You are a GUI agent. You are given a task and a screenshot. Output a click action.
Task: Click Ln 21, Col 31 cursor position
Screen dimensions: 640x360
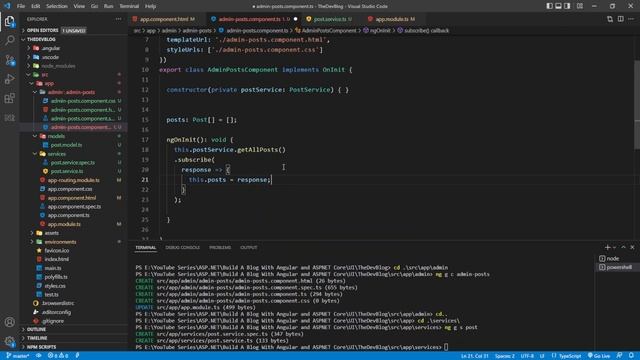pyautogui.click(x=475, y=356)
